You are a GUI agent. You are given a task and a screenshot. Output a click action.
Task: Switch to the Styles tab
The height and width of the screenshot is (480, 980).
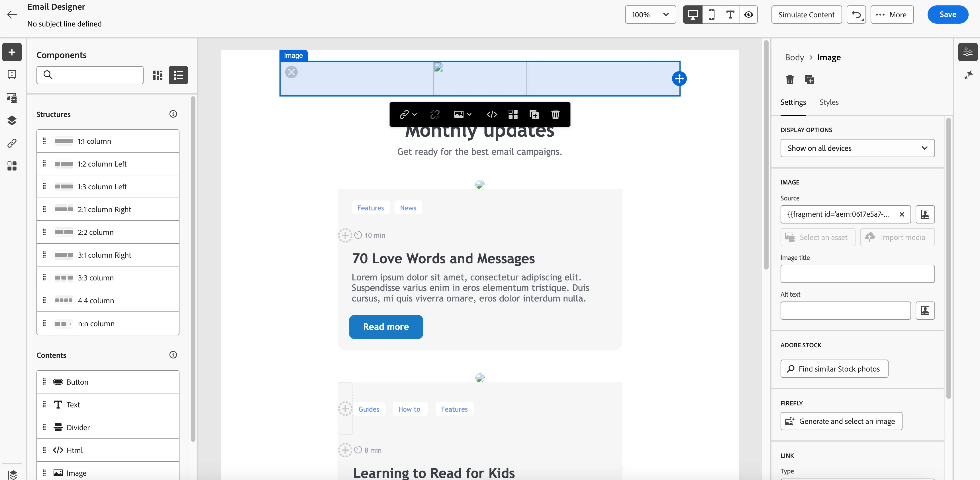pyautogui.click(x=829, y=102)
